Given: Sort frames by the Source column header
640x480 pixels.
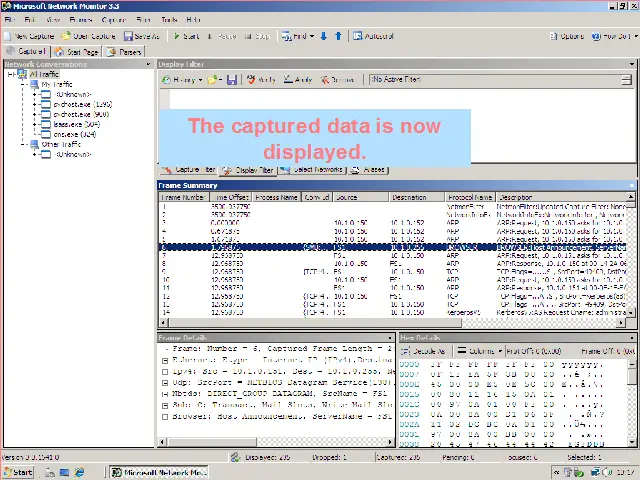Looking at the screenshot, I should click(x=361, y=197).
